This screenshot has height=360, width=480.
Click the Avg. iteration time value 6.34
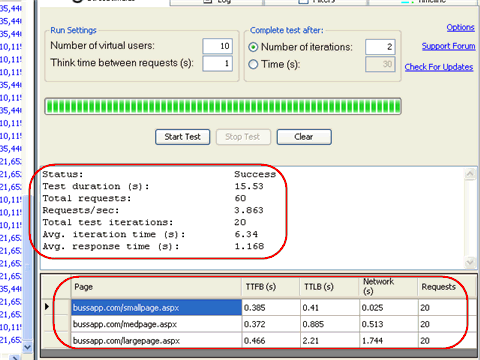246,234
